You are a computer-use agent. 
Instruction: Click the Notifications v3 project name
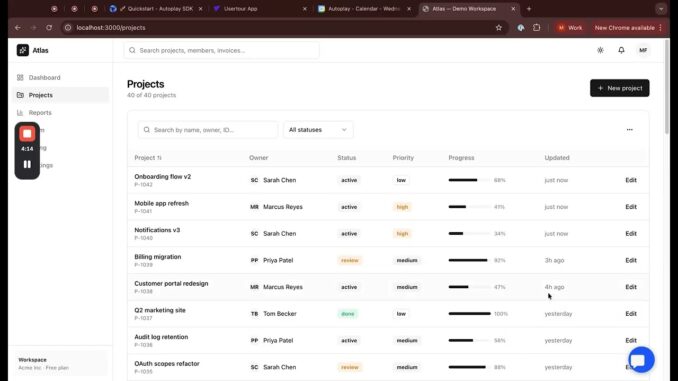click(x=157, y=230)
